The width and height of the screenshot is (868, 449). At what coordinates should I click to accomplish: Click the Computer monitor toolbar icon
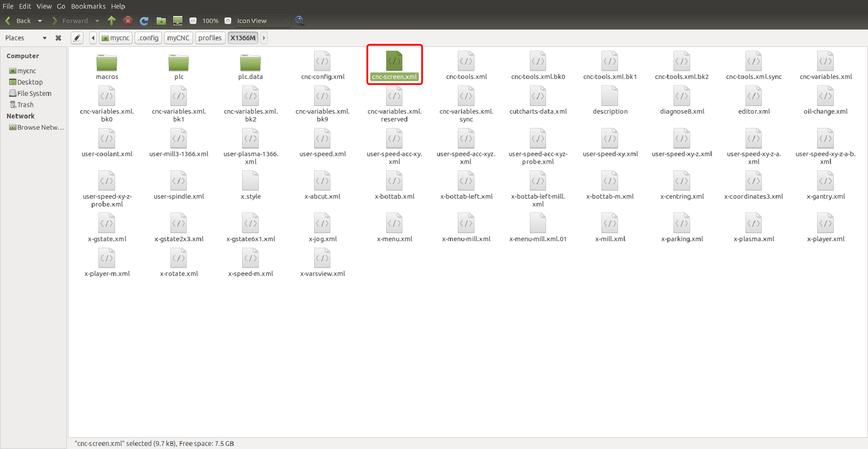(178, 21)
